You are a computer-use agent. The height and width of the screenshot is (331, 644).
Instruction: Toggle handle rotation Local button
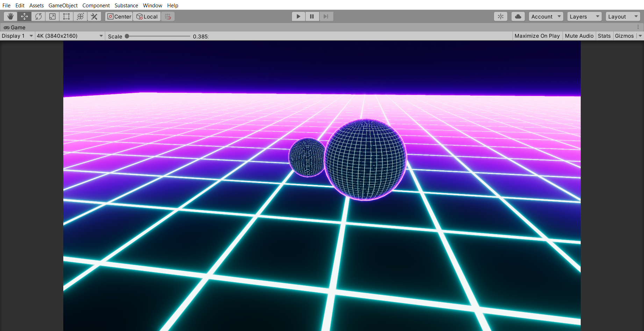[147, 16]
